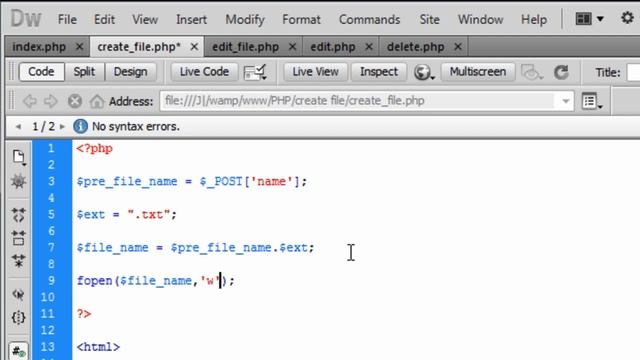Click the Open Documents icon in coding toolbar
The image size is (640, 360).
18,158
